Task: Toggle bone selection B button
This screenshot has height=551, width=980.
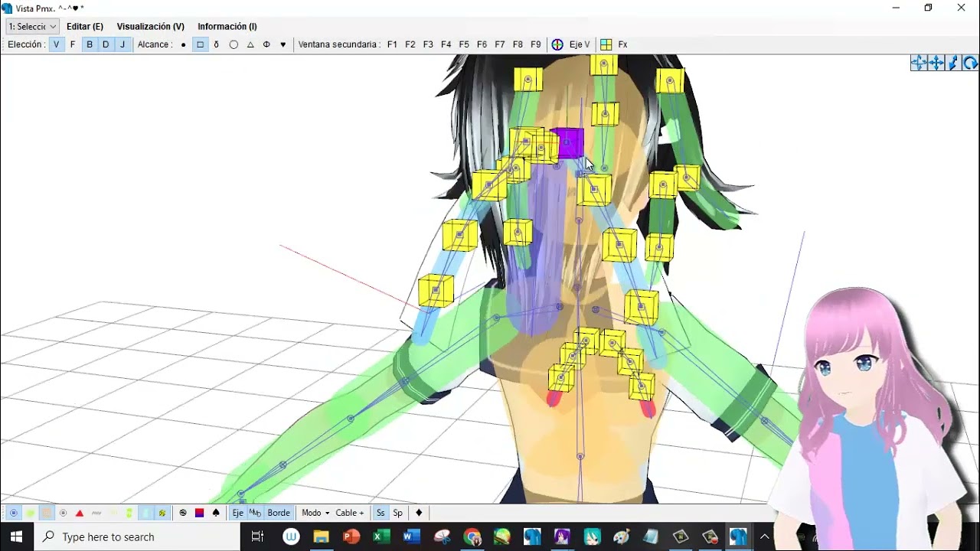Action: [x=90, y=44]
